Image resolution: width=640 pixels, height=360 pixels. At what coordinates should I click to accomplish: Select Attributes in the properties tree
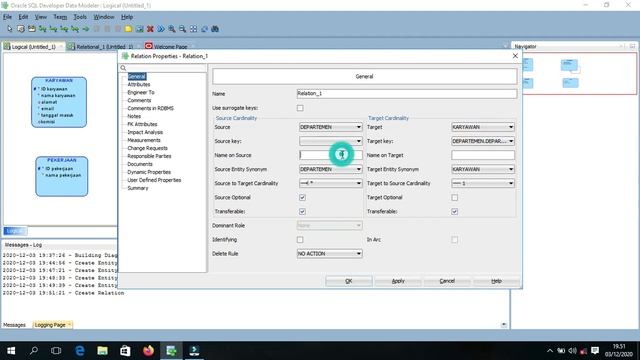139,84
